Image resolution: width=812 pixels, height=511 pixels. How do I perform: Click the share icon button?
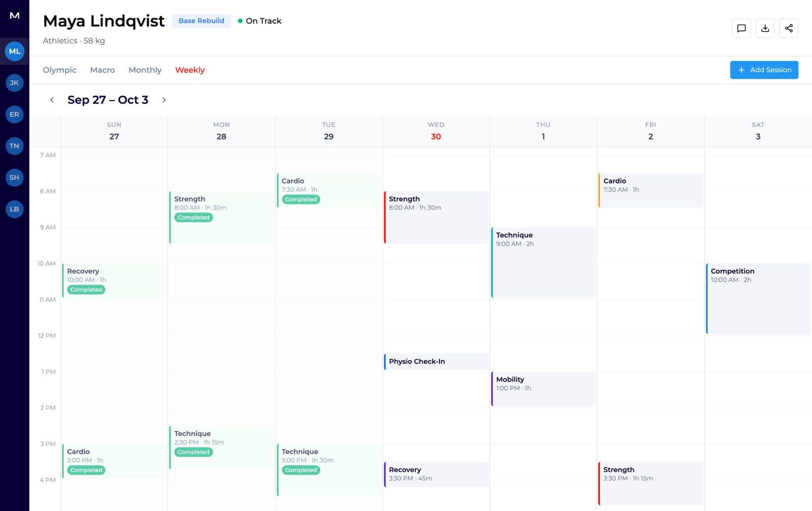tap(789, 28)
